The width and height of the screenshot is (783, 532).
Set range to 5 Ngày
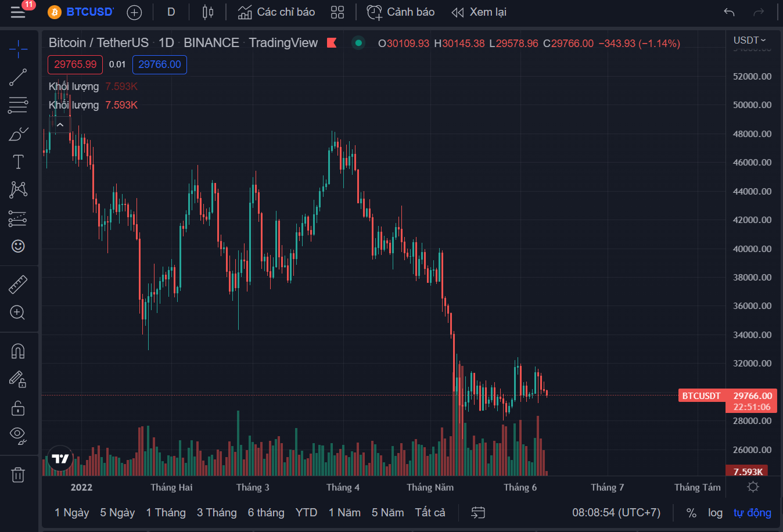(117, 513)
